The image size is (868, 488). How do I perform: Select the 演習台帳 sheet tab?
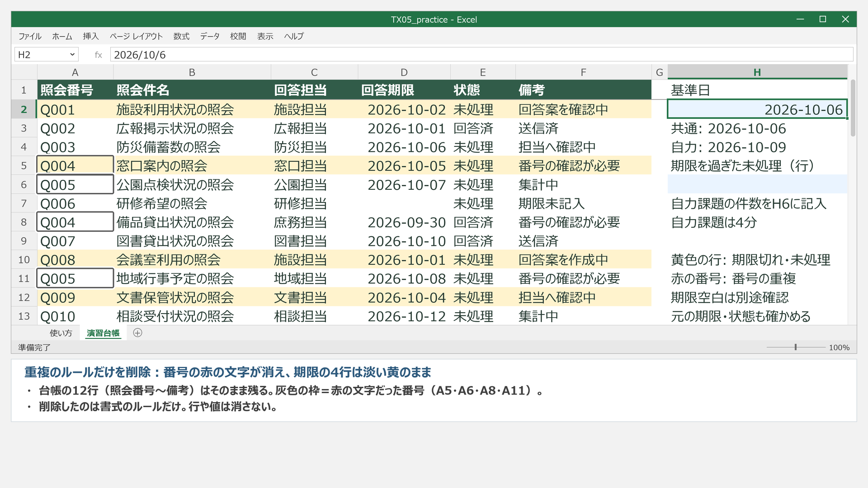click(103, 333)
